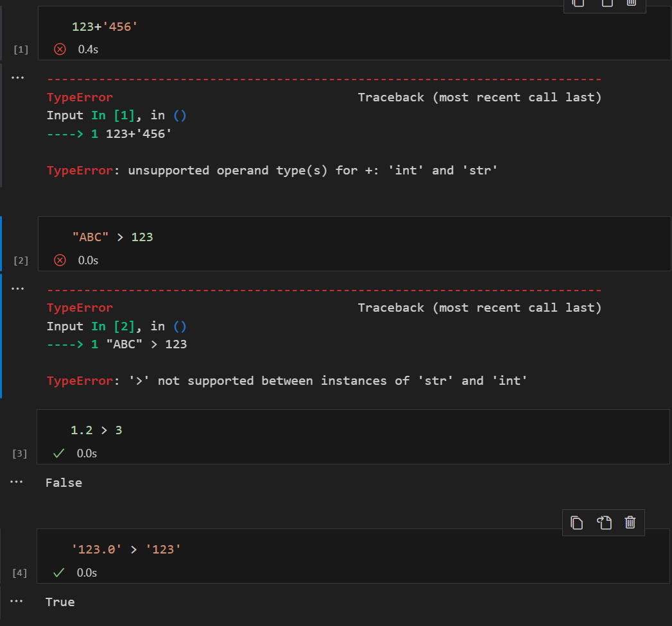The image size is (672, 626).
Task: Click the red error icon under "ABC" > 123
Action: (x=60, y=260)
